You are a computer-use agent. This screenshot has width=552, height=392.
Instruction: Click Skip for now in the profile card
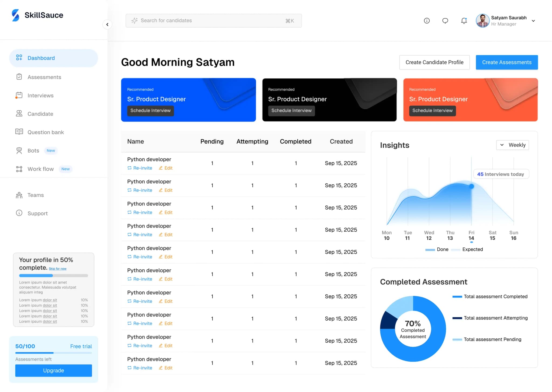pos(58,268)
